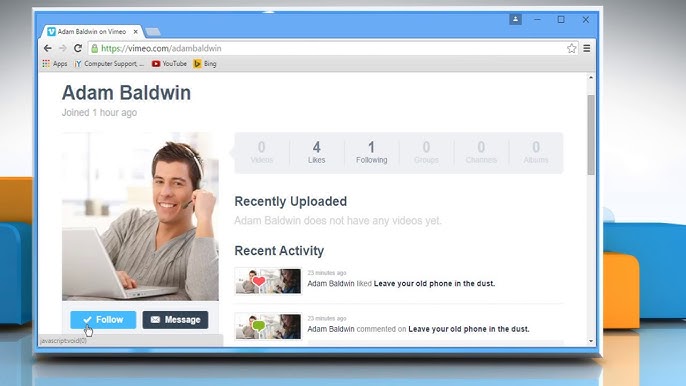Select the Adam Baldwin on Vimeo tab
This screenshot has width=686, height=386.
coord(92,32)
